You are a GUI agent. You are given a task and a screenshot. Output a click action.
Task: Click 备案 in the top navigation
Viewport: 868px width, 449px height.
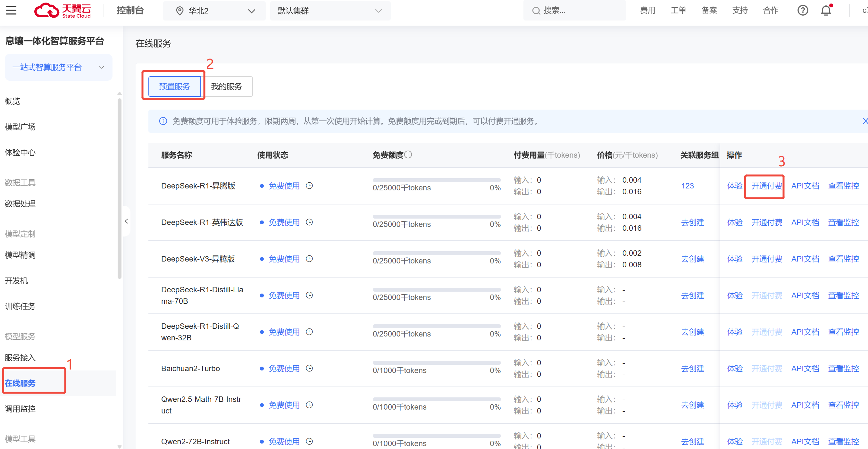click(x=709, y=11)
